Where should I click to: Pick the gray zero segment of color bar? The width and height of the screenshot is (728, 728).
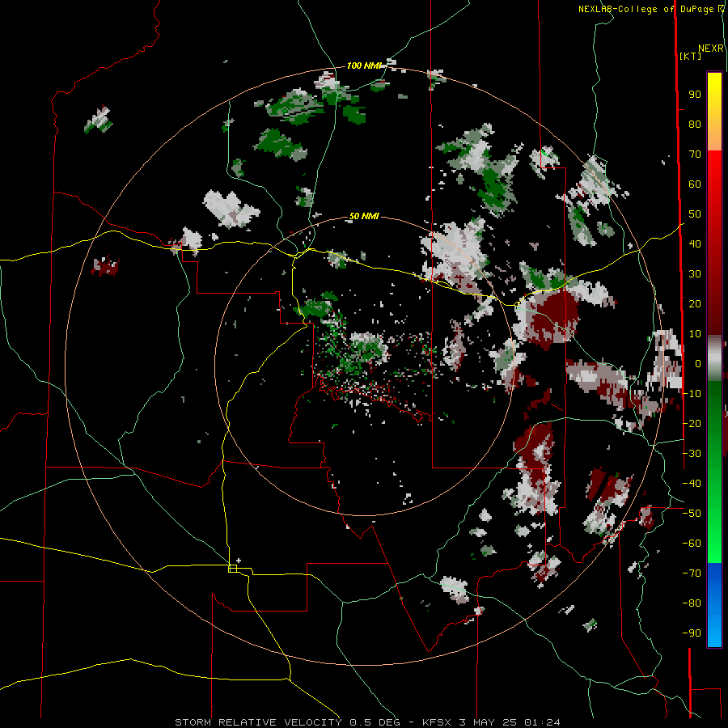pos(714,358)
